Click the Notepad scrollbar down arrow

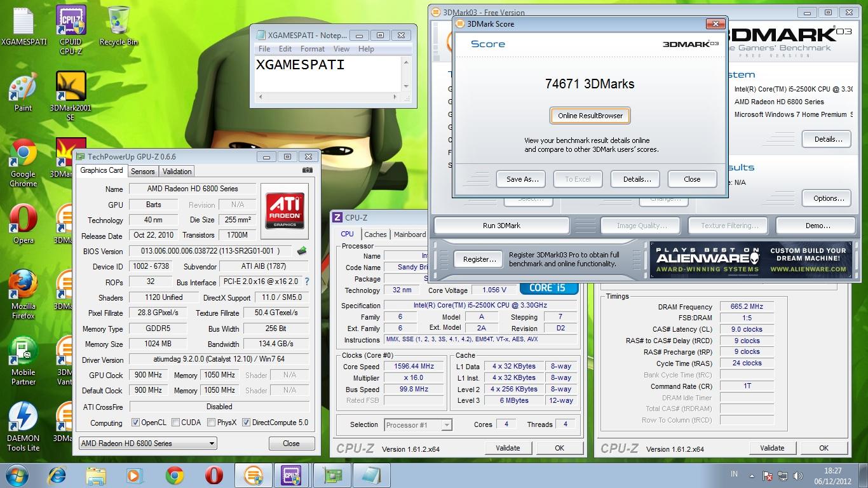[x=406, y=86]
